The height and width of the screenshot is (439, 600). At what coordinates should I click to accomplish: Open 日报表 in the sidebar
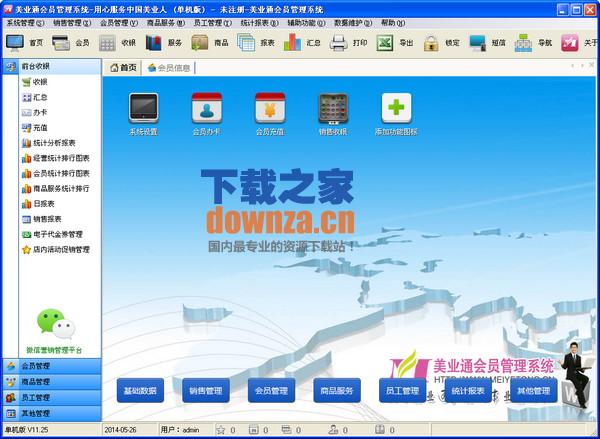[x=38, y=204]
